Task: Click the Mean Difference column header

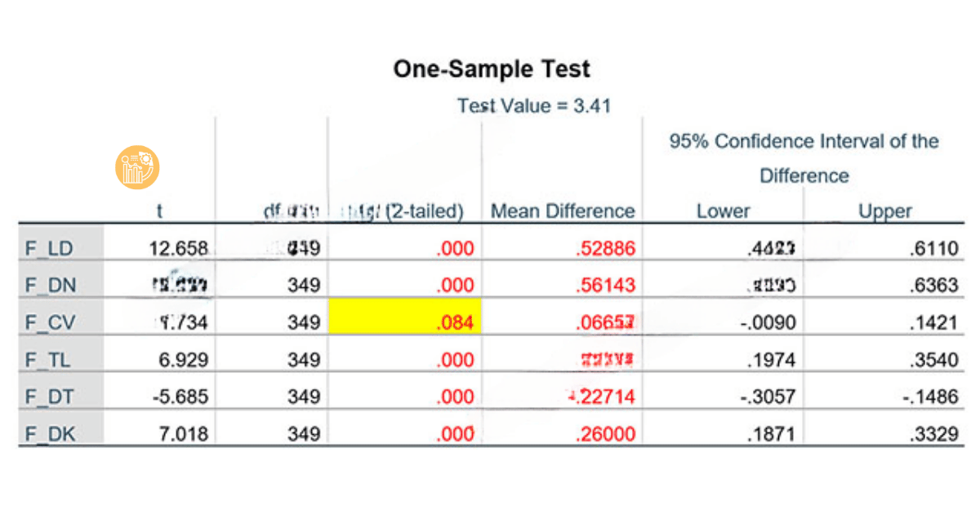Action: [x=562, y=211]
